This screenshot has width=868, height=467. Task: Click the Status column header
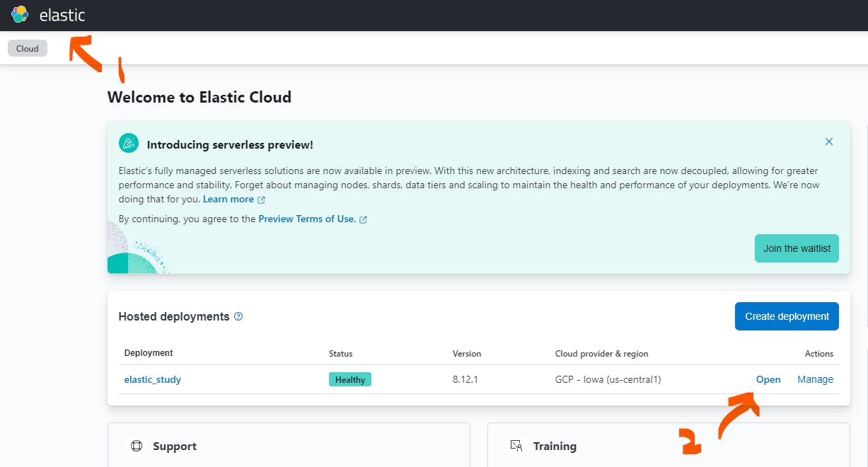[x=341, y=353]
